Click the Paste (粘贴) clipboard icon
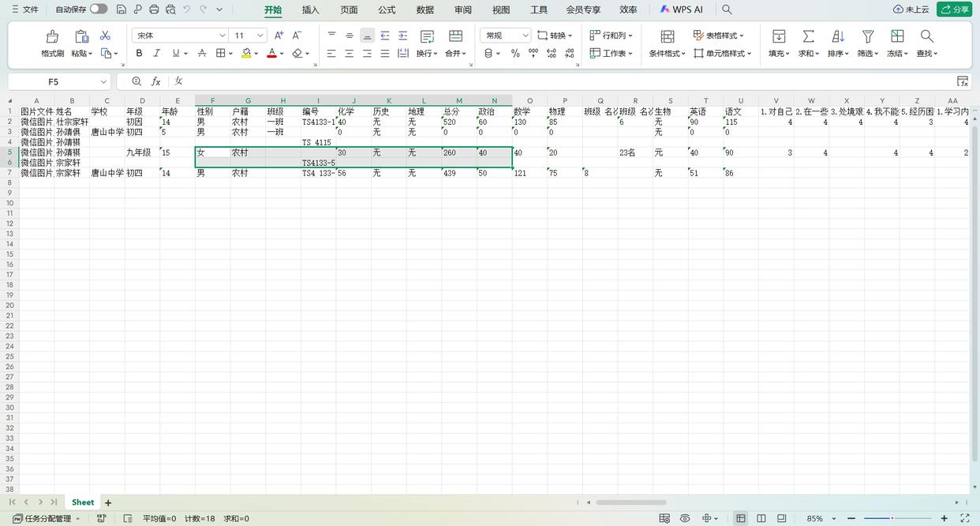This screenshot has height=526, width=980. pos(81,36)
